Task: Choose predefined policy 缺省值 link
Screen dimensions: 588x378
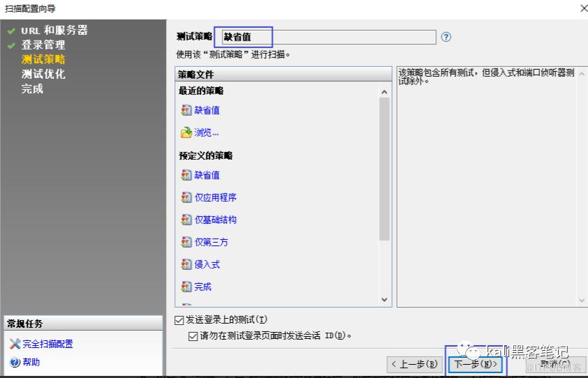Action: point(207,175)
